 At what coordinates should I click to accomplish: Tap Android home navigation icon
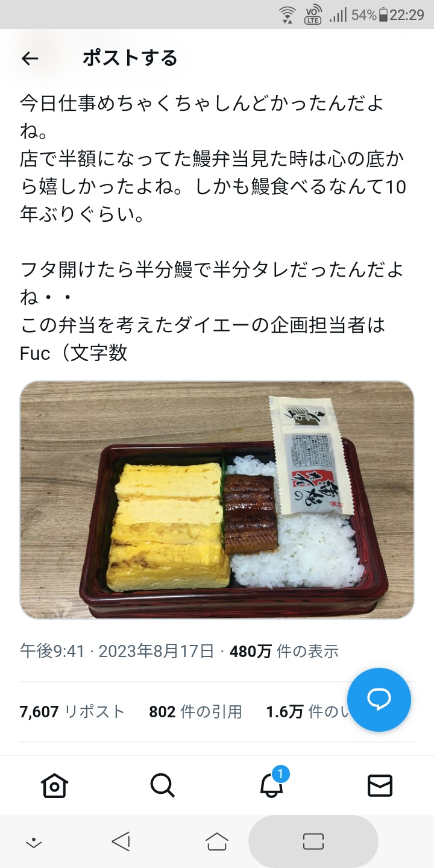point(217,841)
